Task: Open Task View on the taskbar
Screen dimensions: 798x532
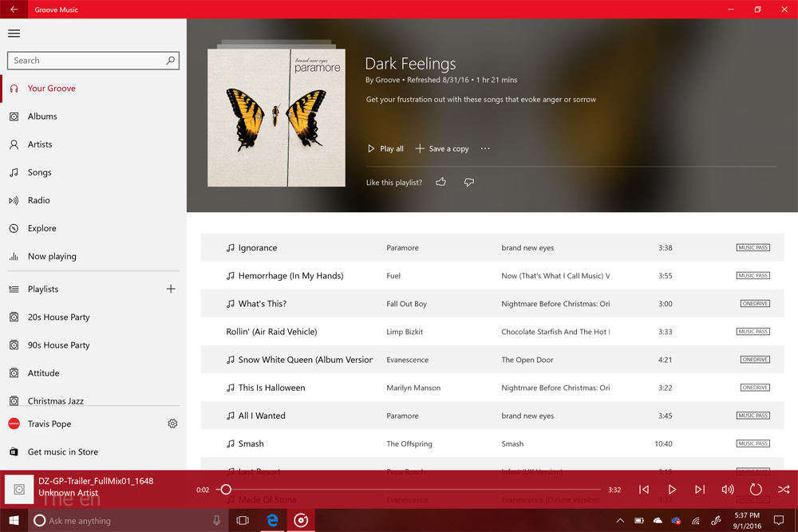Action: click(243, 520)
